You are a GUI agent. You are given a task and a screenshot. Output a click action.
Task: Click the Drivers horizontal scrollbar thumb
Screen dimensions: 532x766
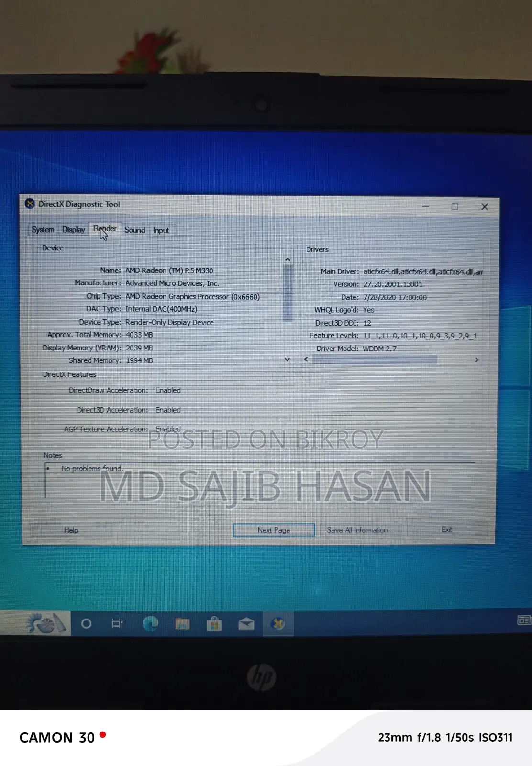pyautogui.click(x=374, y=360)
